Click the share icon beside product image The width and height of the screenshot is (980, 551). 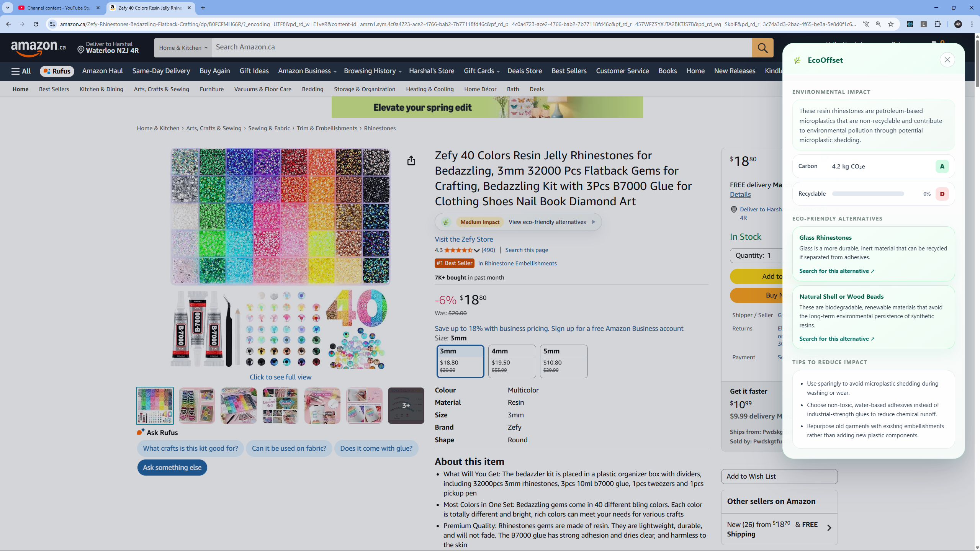(411, 161)
